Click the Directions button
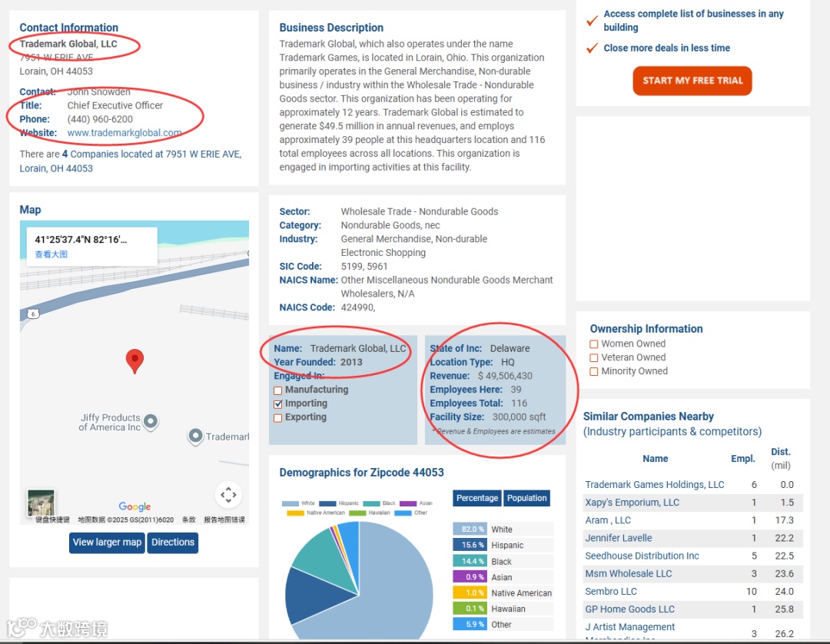This screenshot has width=830, height=644. [x=173, y=543]
